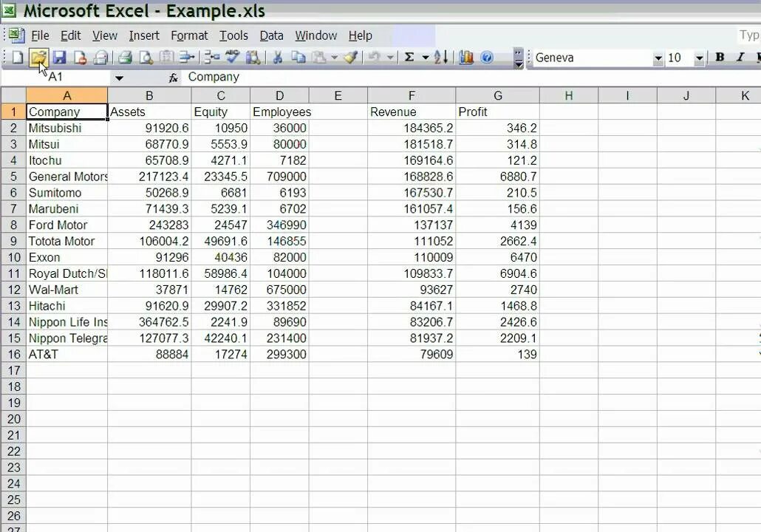Select Hitachi employees 331852
Screen dimensions: 761x532
coord(279,306)
